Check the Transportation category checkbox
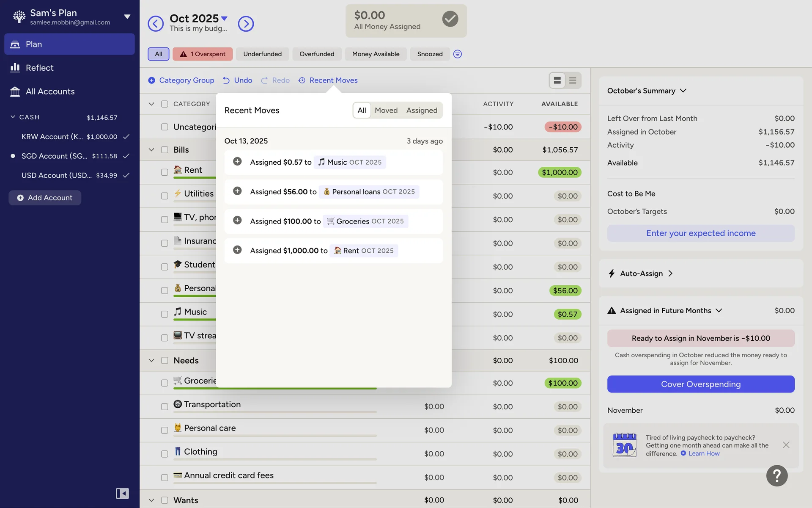812x508 pixels. (x=165, y=406)
